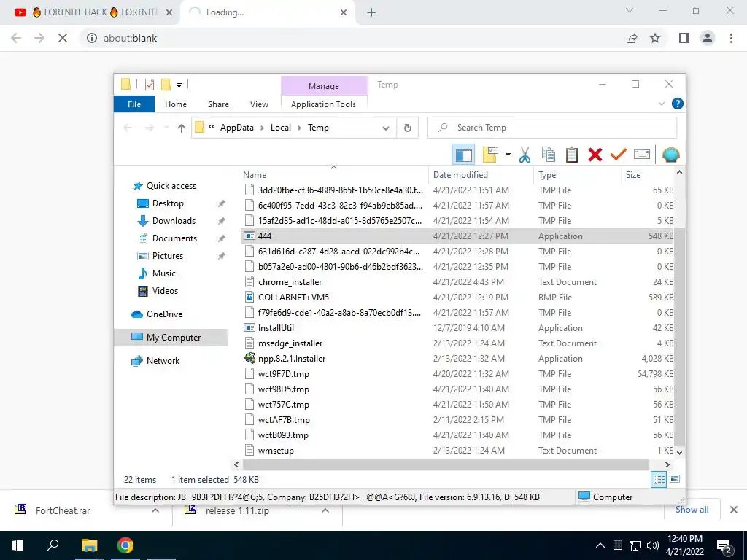
Task: Open FortCheat.rar download options chevron
Action: coord(155,510)
